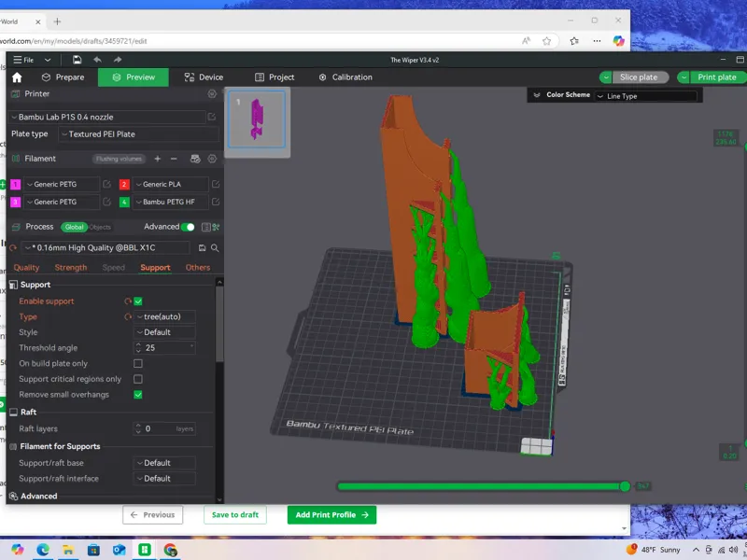
Task: Open the Others settings tab
Action: [x=198, y=268]
